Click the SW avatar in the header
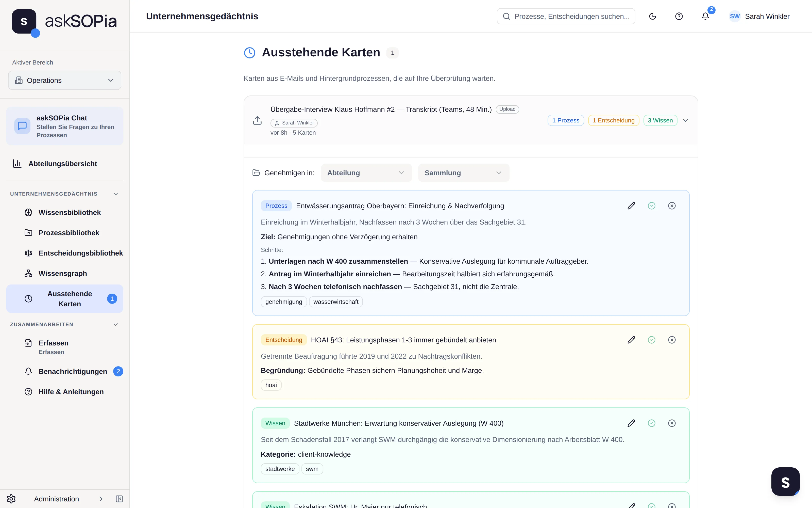 tap(735, 16)
